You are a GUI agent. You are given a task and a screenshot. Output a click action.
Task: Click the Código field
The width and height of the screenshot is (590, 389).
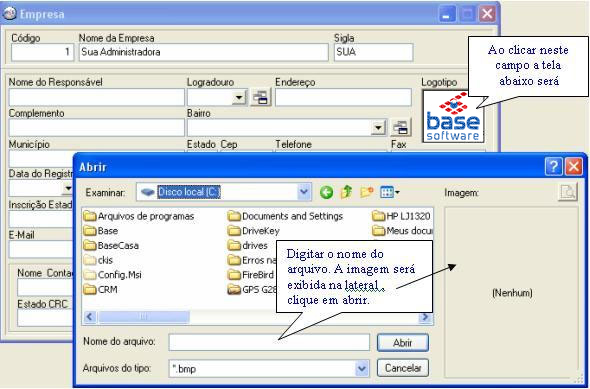pos(43,52)
